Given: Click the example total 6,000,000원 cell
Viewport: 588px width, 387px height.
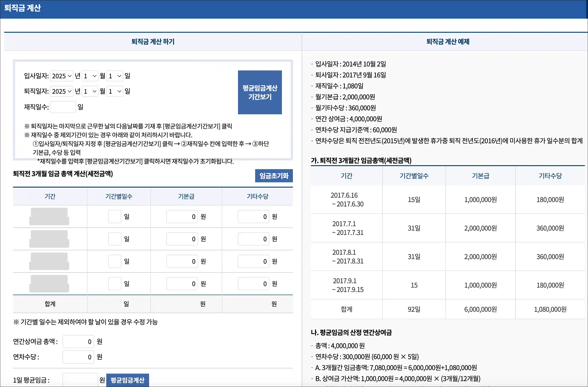Looking at the screenshot, I should pyautogui.click(x=480, y=309).
